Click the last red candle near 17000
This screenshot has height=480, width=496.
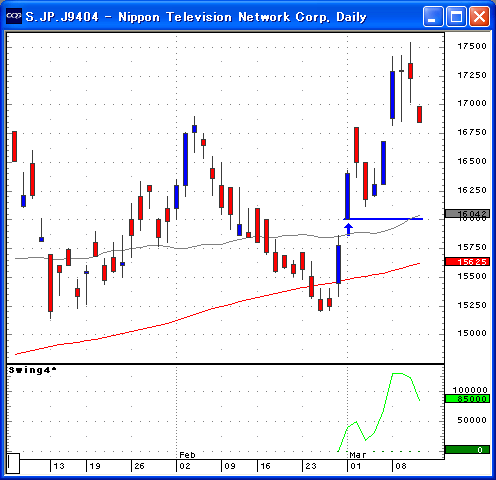click(x=419, y=114)
